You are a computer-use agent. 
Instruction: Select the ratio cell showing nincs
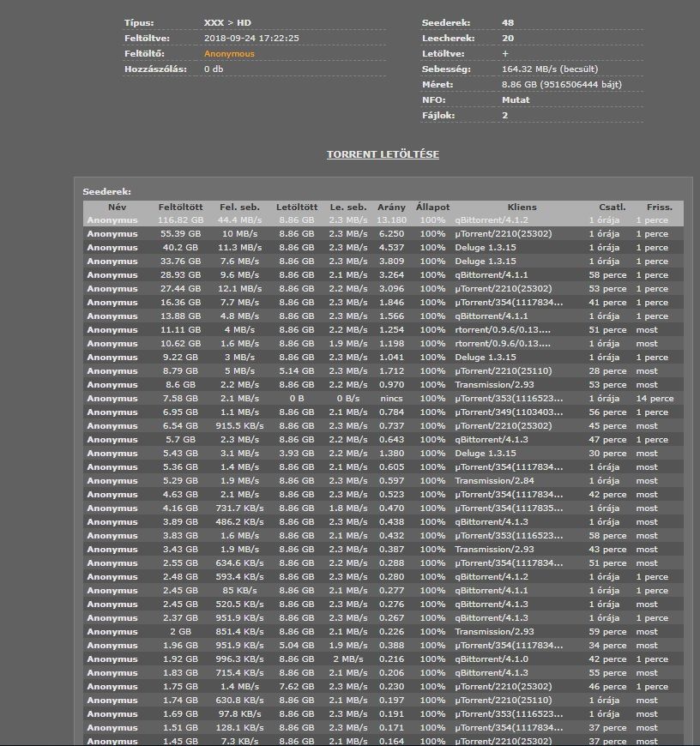391,399
